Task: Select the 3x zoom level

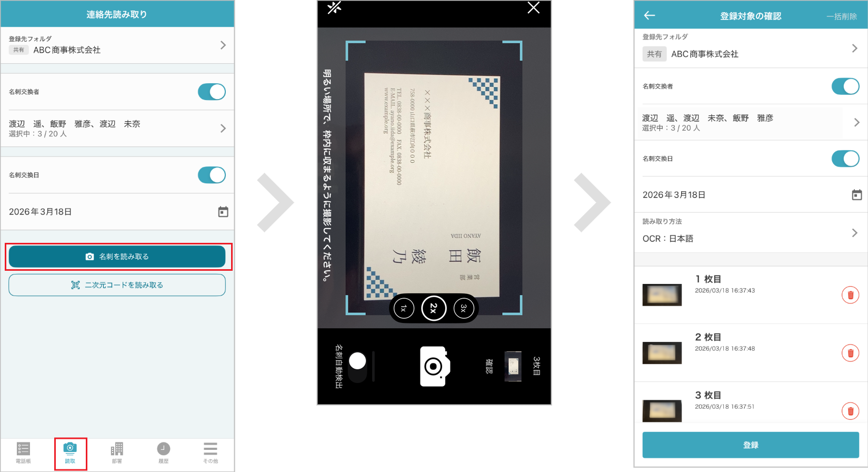Action: click(x=463, y=308)
